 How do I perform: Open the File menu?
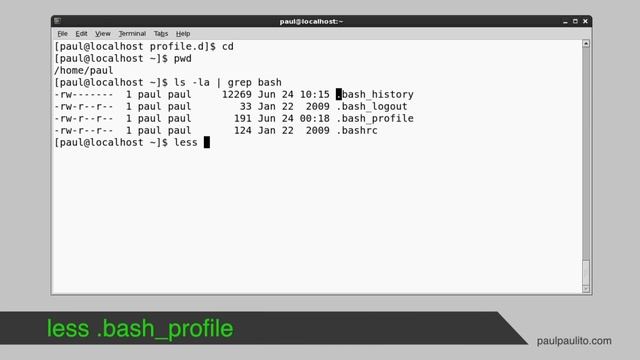(x=62, y=33)
